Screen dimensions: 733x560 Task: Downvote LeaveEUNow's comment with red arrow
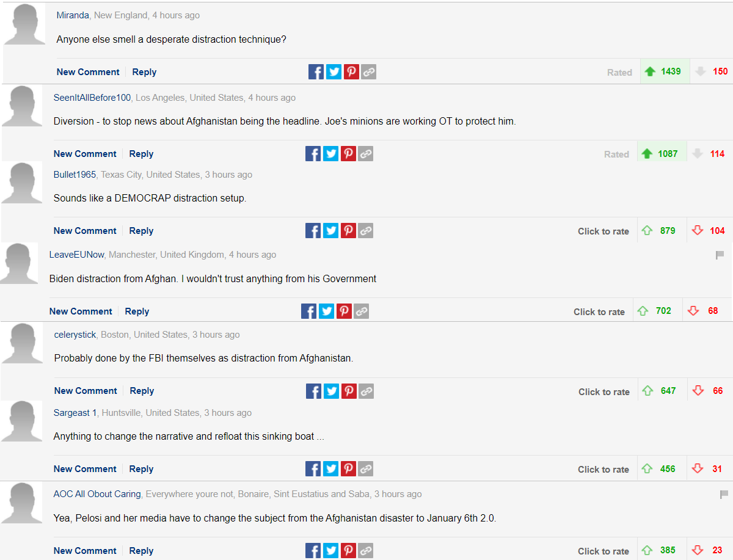pyautogui.click(x=693, y=311)
